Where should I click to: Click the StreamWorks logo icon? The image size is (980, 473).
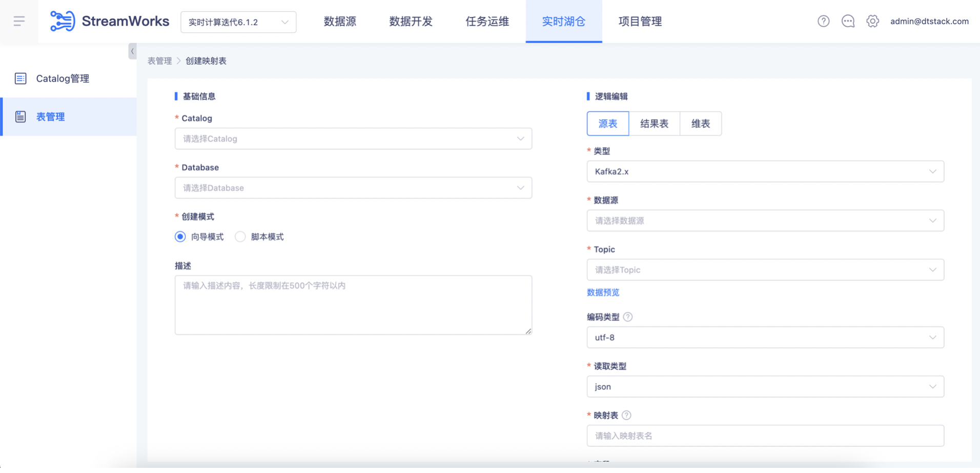click(63, 21)
